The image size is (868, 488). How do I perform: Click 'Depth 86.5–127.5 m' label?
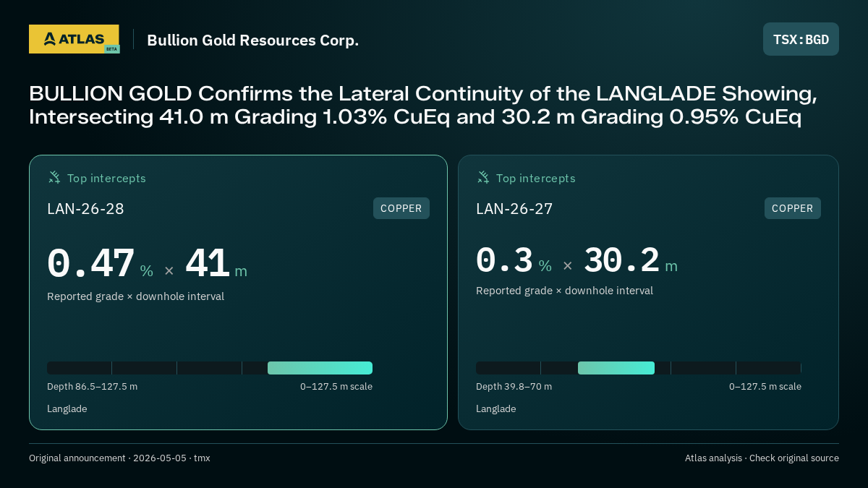[x=92, y=387]
